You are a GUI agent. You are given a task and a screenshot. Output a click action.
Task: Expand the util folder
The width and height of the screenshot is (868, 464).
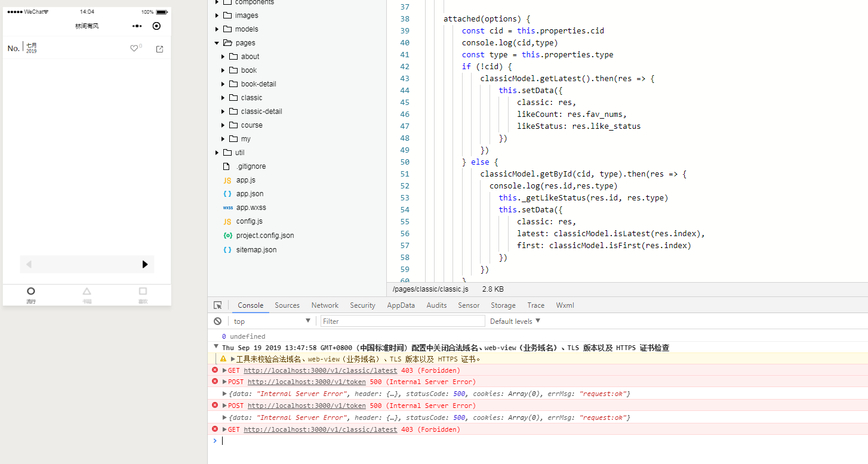coord(217,153)
